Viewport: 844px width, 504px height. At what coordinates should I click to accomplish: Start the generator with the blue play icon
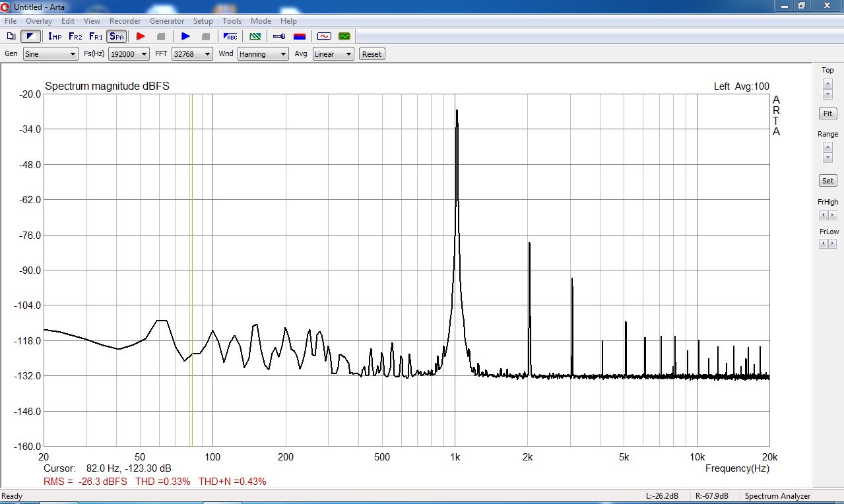pyautogui.click(x=185, y=36)
